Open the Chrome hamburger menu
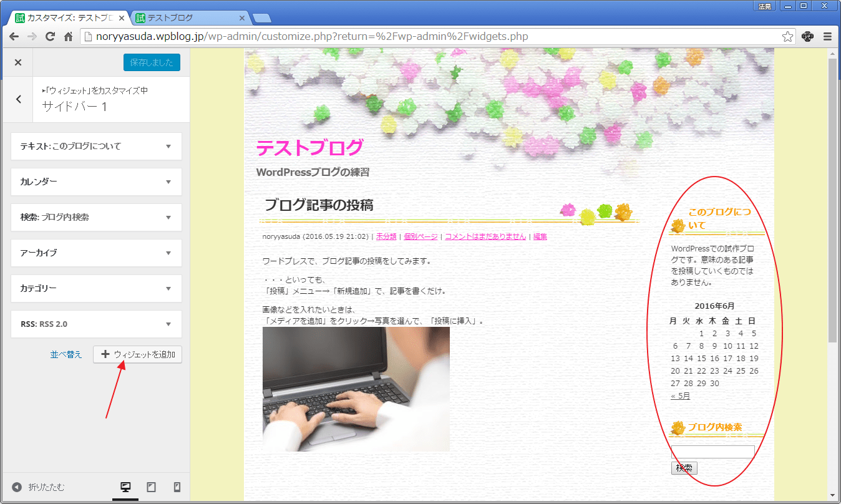Viewport: 841px width, 504px height. point(827,36)
